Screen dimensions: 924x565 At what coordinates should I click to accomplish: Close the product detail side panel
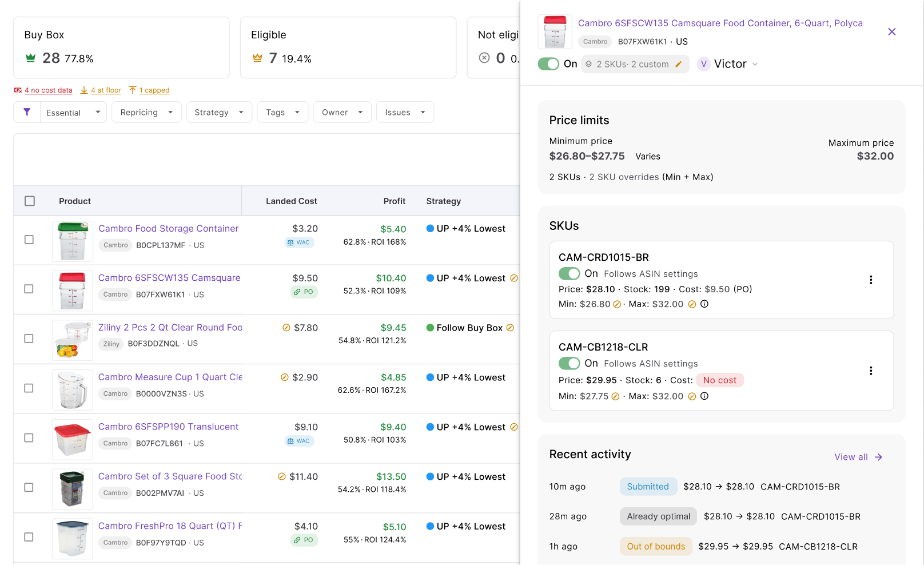(x=891, y=32)
